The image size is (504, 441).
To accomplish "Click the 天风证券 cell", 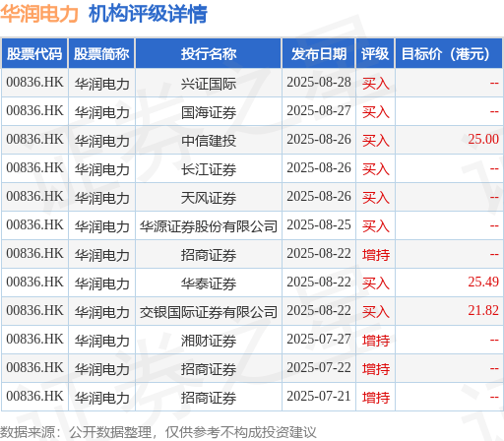I will click(x=209, y=198).
